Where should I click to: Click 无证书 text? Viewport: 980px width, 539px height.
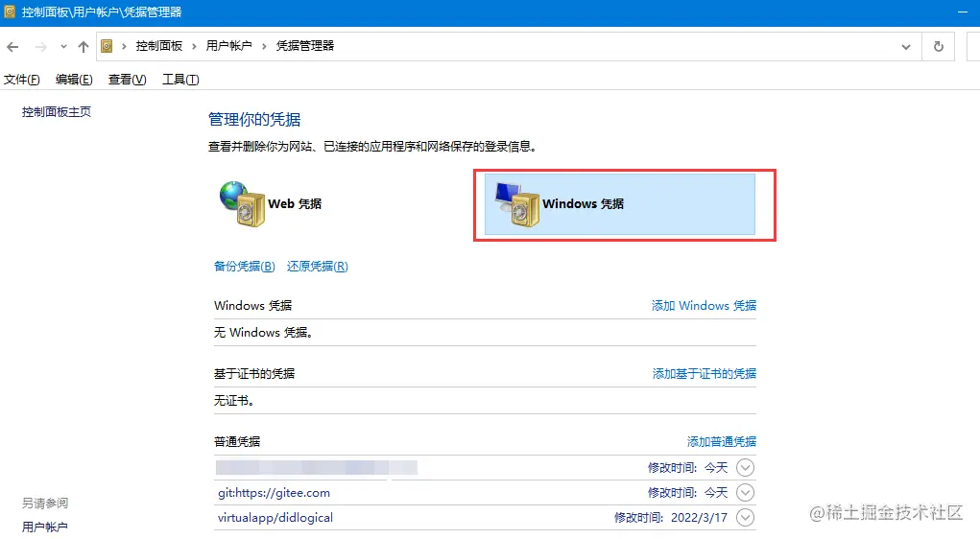point(234,400)
